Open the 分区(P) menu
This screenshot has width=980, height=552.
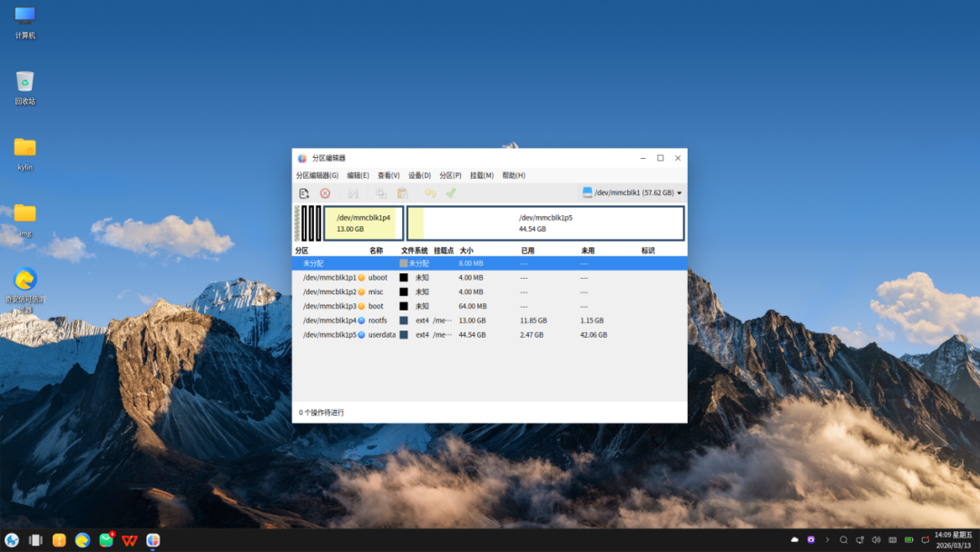(451, 175)
